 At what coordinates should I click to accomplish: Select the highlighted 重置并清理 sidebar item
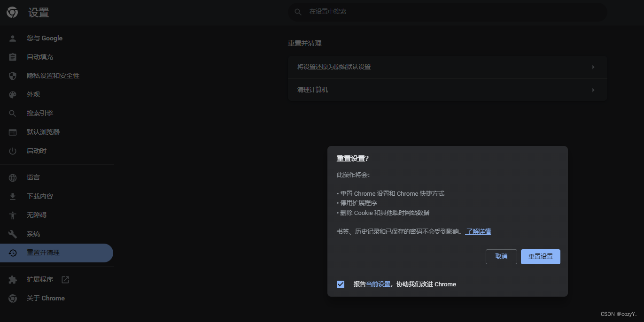[56, 253]
